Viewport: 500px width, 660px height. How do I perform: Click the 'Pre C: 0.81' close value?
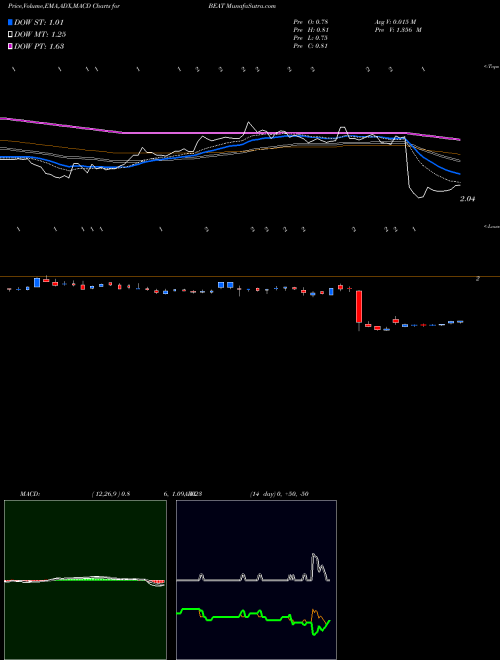(311, 46)
